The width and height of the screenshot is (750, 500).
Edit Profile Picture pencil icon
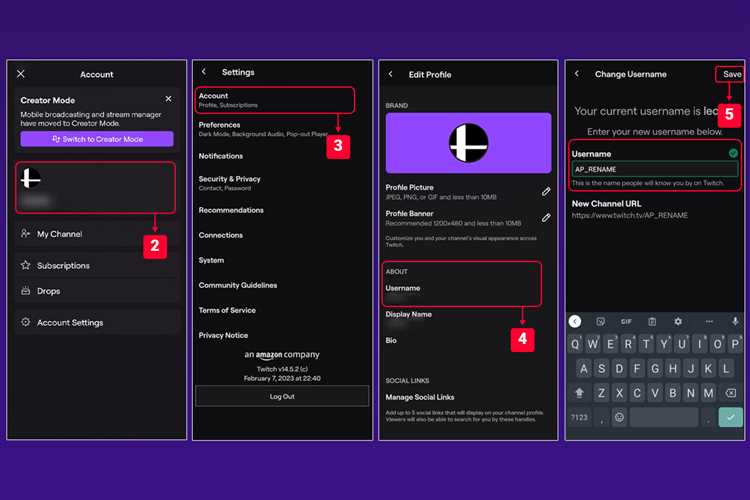pos(546,192)
